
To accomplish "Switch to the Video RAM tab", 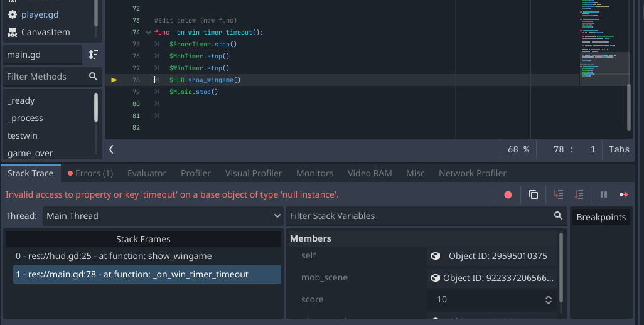I will pyautogui.click(x=370, y=173).
